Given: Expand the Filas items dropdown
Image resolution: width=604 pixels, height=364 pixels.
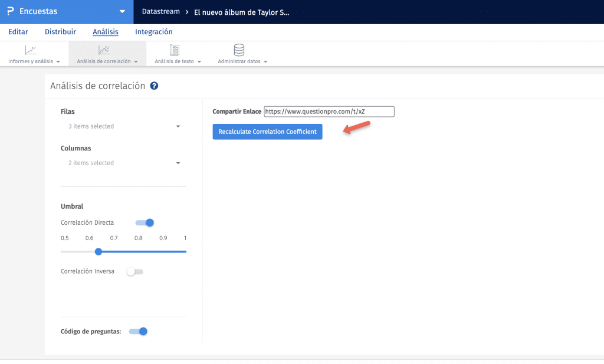Looking at the screenshot, I should click(x=123, y=126).
